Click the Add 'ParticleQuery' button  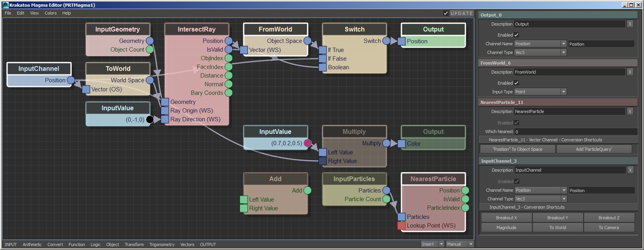tap(594, 149)
